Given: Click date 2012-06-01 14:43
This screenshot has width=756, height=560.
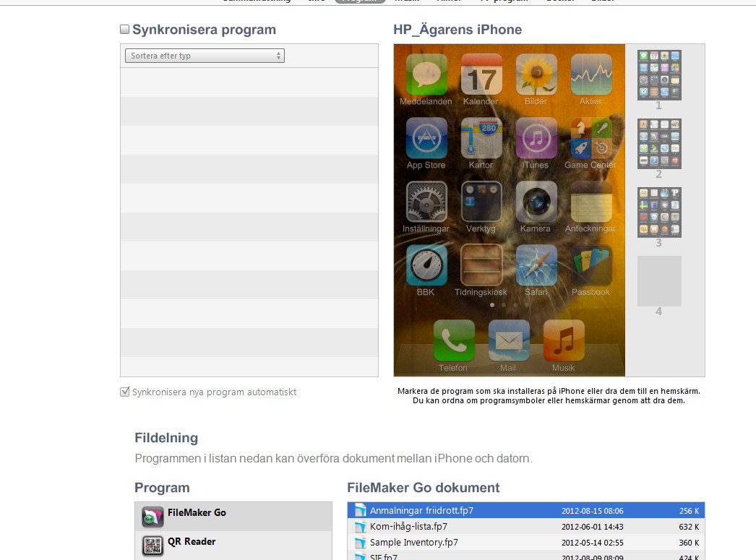Looking at the screenshot, I should point(592,527).
